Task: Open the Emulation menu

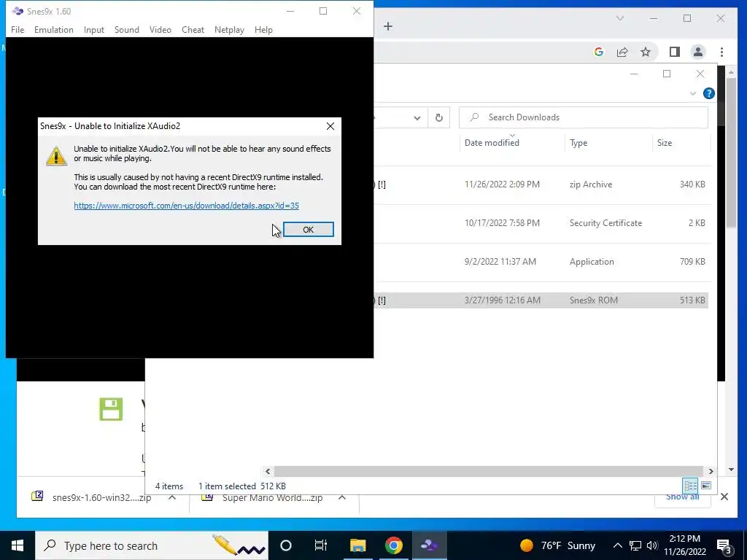Action: 54,29
